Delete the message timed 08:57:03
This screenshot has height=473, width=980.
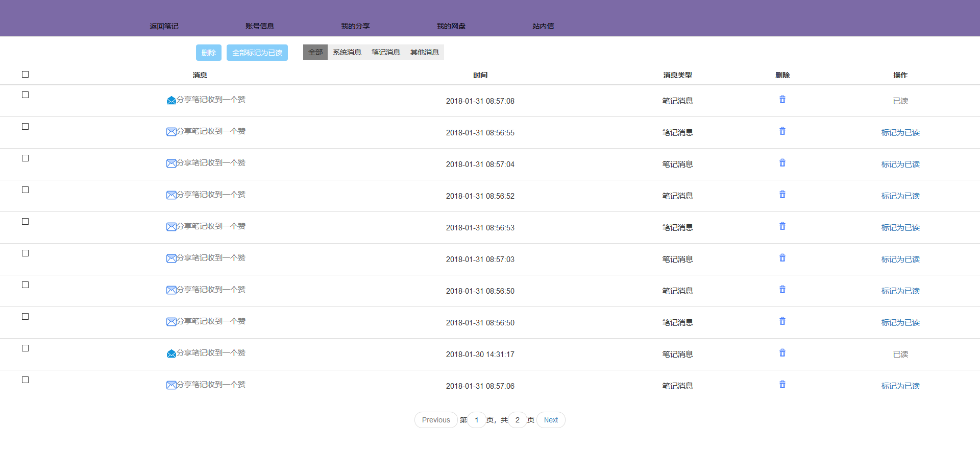pos(782,258)
